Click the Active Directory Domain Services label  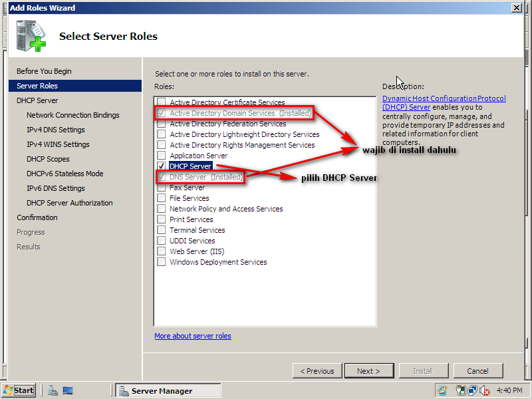coord(241,113)
